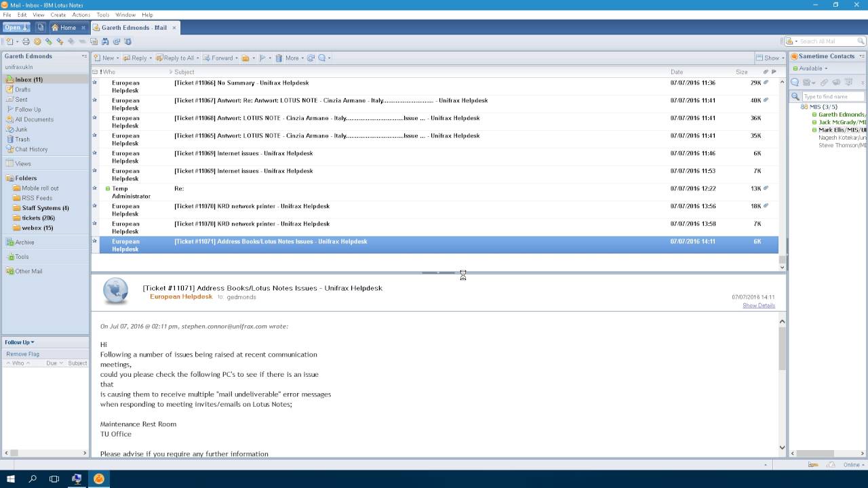Click the globe sender picture in the preview pane
The width and height of the screenshot is (868, 488).
tap(115, 291)
